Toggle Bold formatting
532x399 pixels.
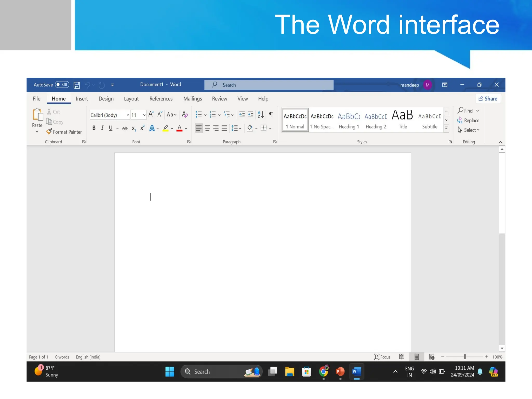point(94,128)
